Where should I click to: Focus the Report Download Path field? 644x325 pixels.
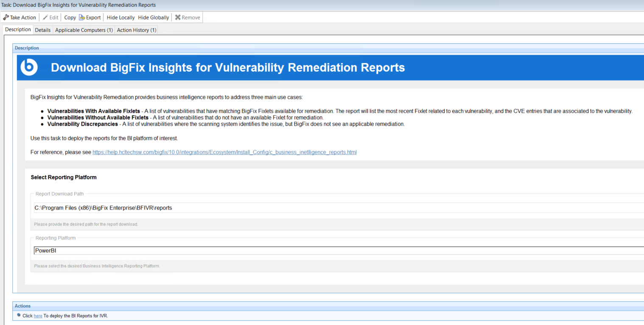[x=338, y=208]
